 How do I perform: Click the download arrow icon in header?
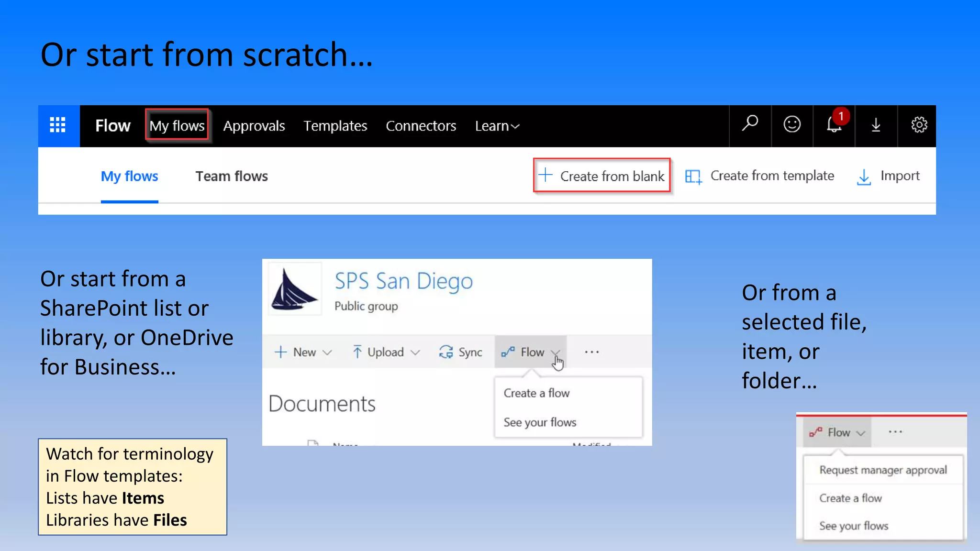[x=876, y=125]
